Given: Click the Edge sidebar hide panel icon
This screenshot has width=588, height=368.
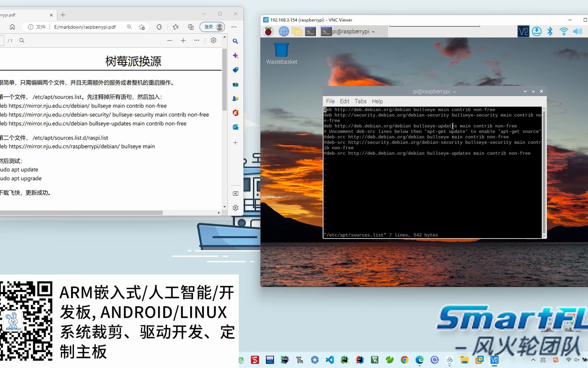Looking at the screenshot, I should coord(235,194).
